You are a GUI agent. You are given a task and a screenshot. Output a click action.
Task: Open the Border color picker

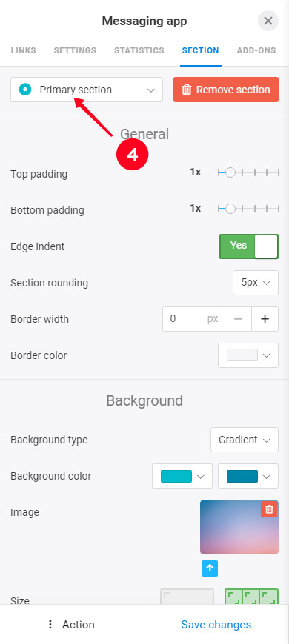click(248, 355)
